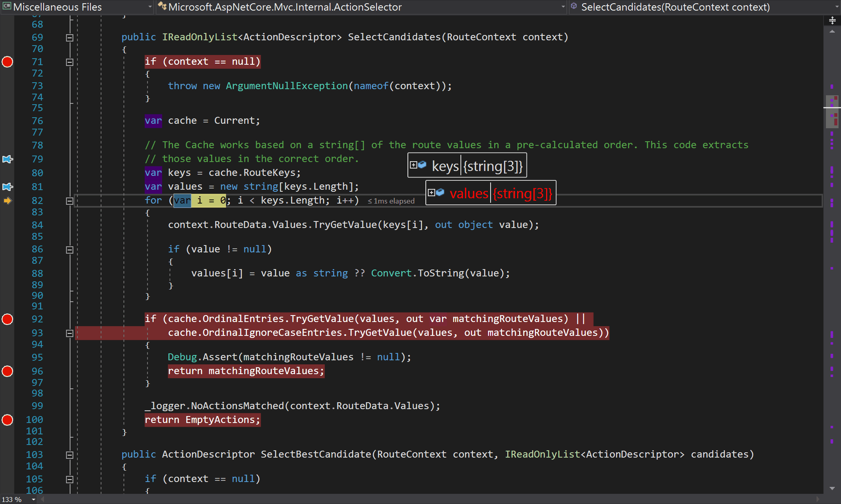Disable the breakpoint on line 92
This screenshot has width=841, height=504.
click(7, 319)
